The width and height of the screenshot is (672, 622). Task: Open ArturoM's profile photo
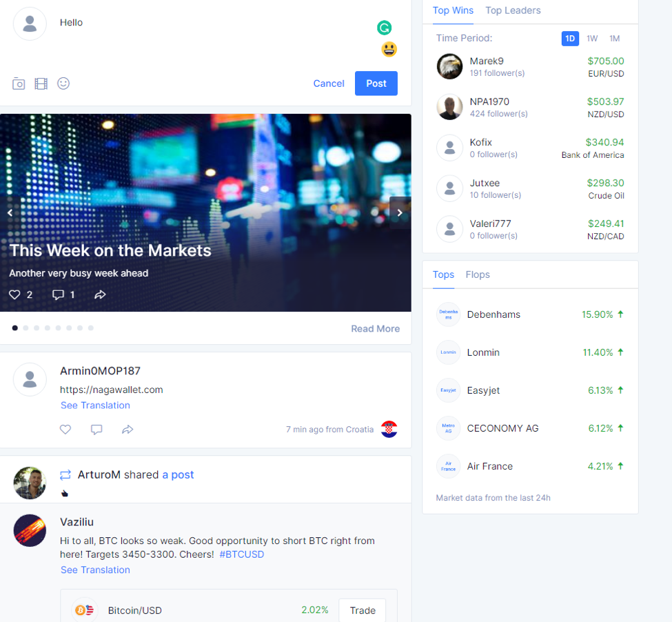point(30,483)
